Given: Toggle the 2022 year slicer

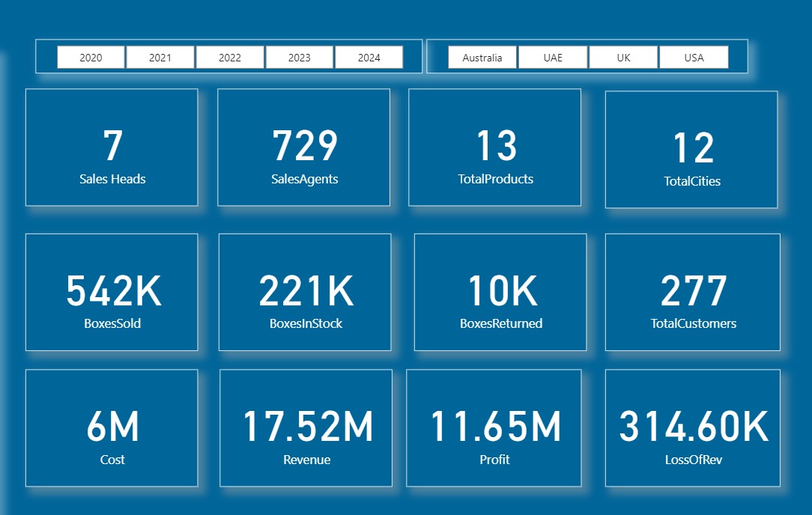Looking at the screenshot, I should (x=229, y=56).
